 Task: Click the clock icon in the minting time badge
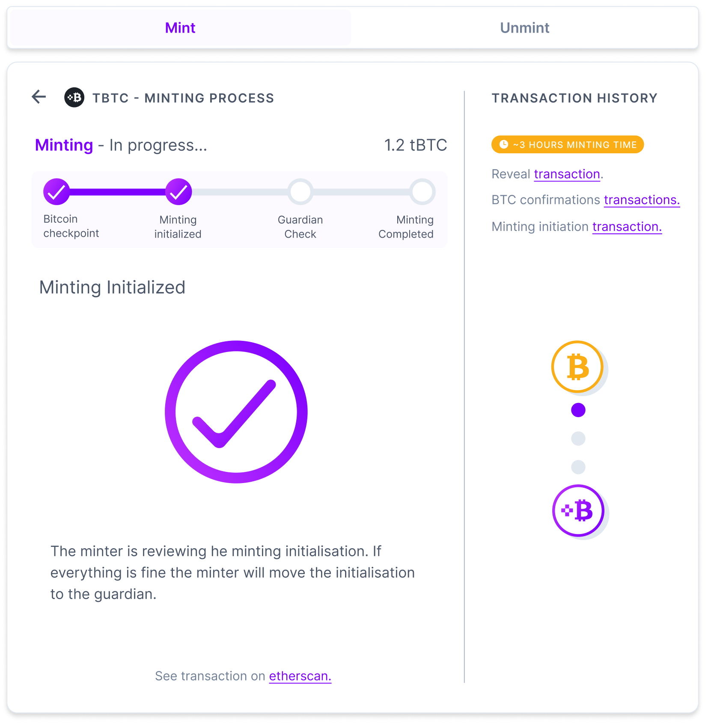click(503, 144)
